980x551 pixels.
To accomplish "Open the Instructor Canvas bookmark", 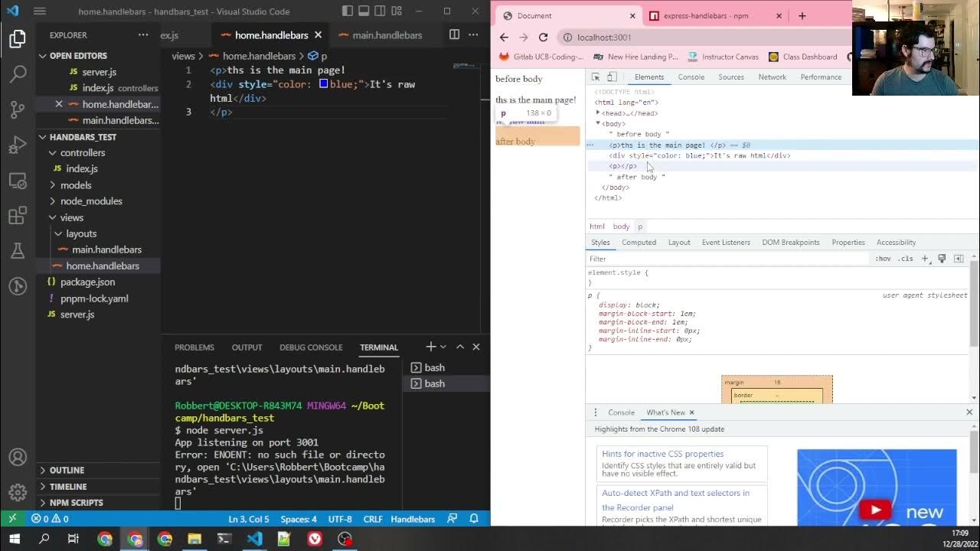I will click(x=723, y=57).
